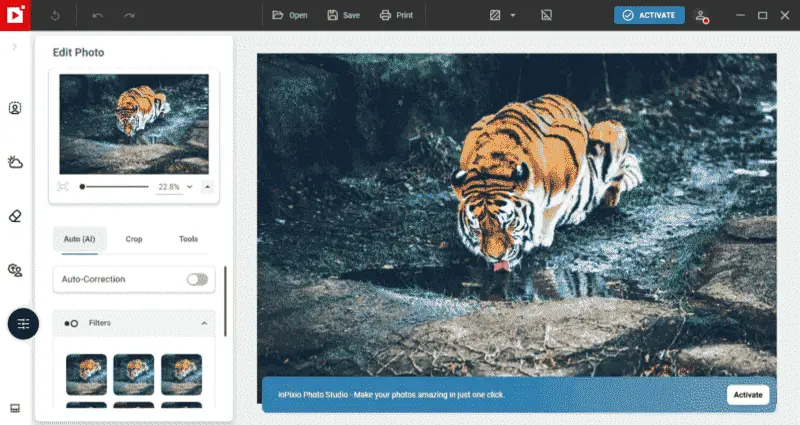The image size is (800, 425).
Task: Open the zoom percentage dropdown
Action: tap(190, 187)
